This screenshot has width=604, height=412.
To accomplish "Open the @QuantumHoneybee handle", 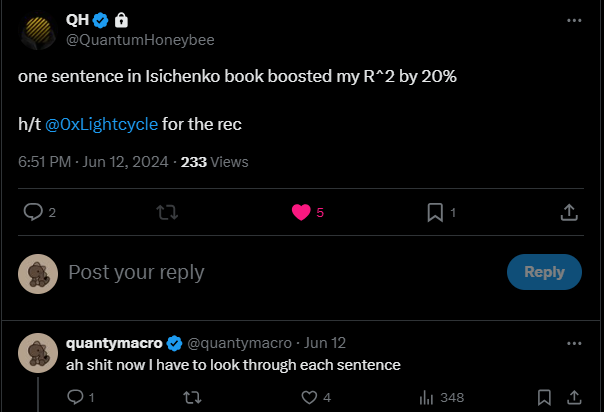I will pos(140,40).
